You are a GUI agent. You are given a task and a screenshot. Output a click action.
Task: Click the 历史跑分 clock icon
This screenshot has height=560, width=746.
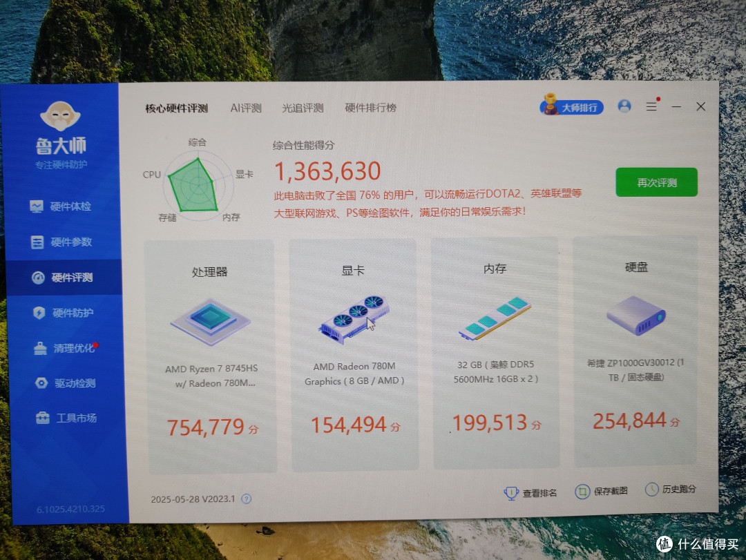(652, 489)
